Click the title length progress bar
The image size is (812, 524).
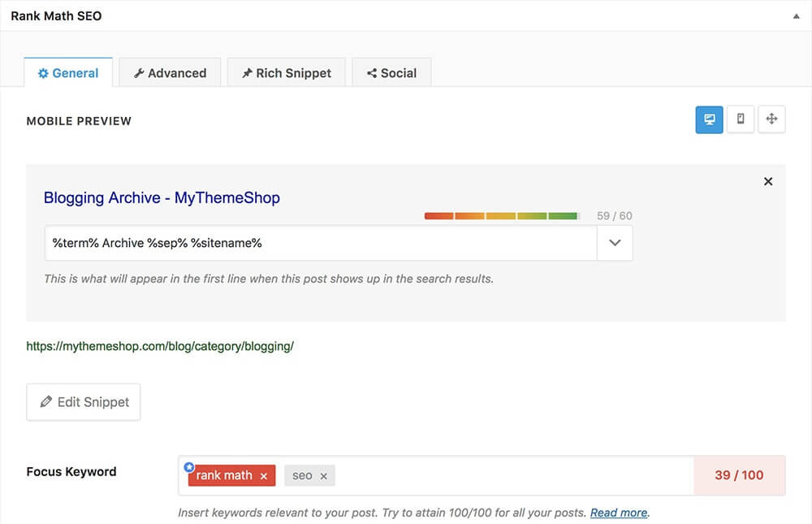501,215
